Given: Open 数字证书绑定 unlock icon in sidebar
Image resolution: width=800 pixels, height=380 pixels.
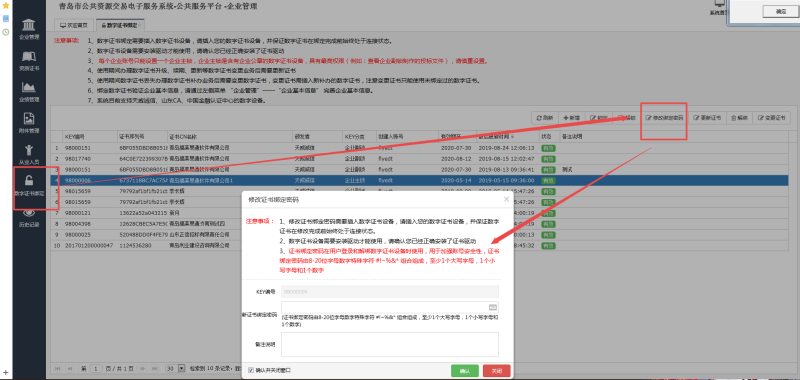Looking at the screenshot, I should pyautogui.click(x=29, y=185).
